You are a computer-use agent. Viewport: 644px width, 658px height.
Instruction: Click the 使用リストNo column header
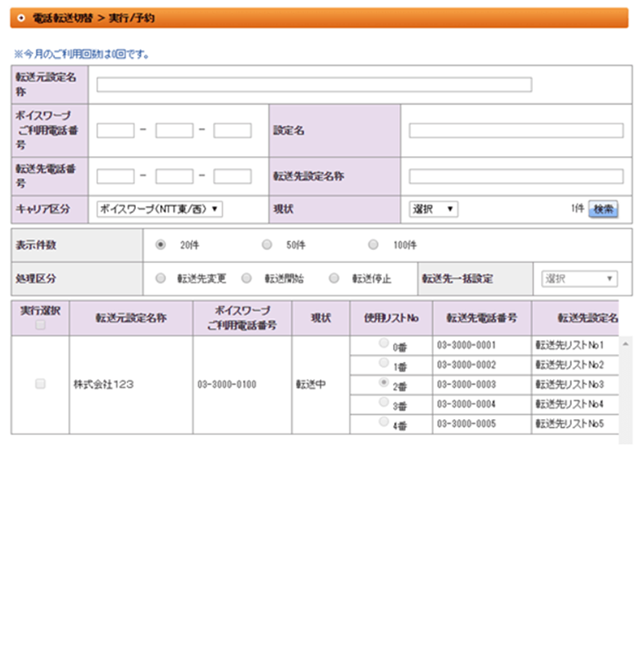[x=391, y=318]
